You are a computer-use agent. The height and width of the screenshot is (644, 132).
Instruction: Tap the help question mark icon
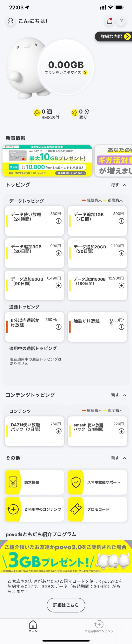point(121,21)
